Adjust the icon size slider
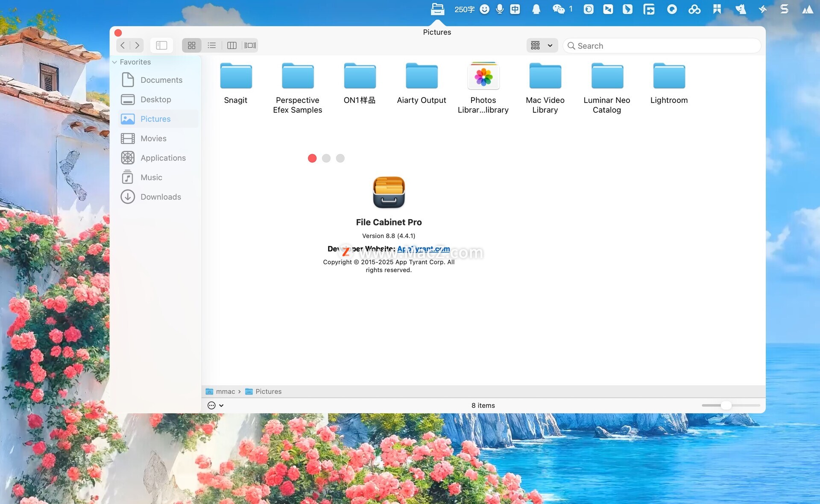The width and height of the screenshot is (820, 504). click(726, 405)
